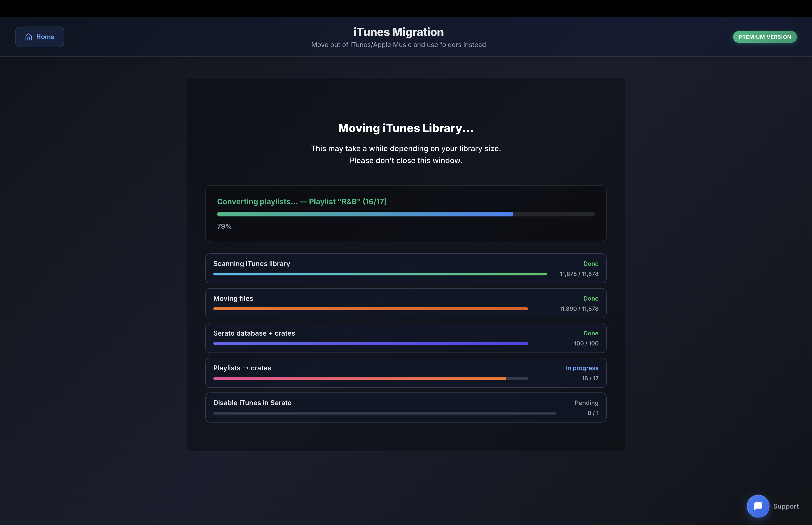Open the Support chat bubble icon

click(758, 506)
